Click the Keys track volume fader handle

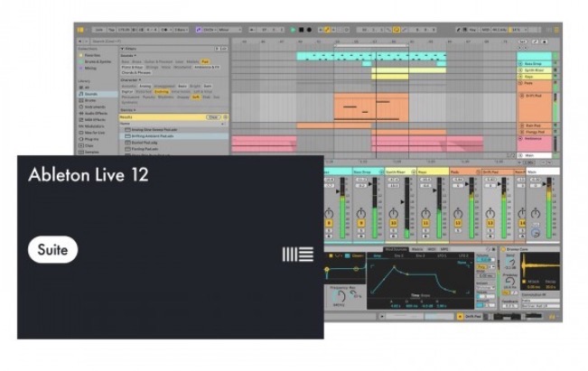(x=434, y=190)
